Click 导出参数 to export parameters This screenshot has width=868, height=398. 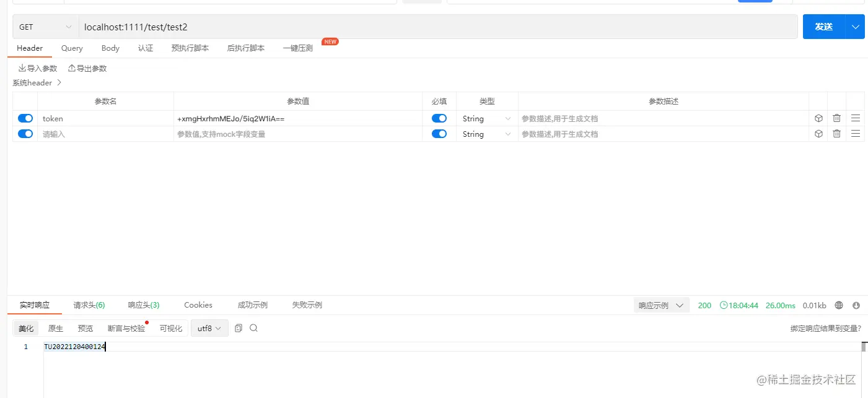[x=87, y=68]
